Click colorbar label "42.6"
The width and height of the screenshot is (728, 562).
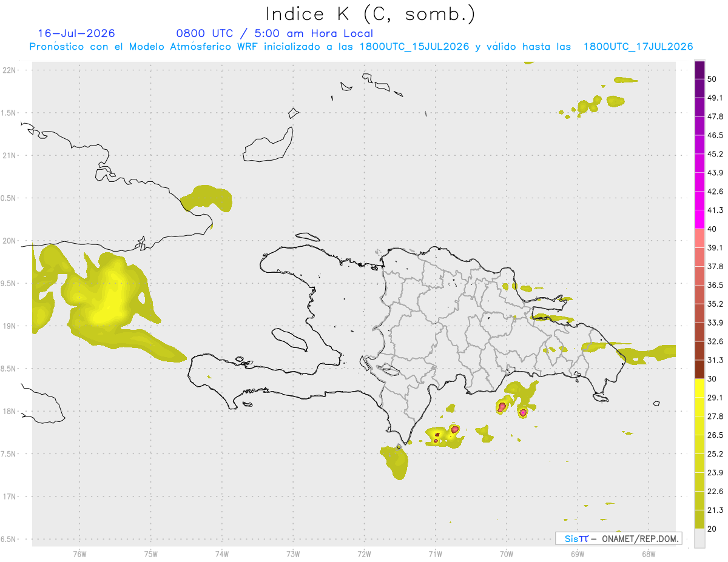pyautogui.click(x=715, y=192)
